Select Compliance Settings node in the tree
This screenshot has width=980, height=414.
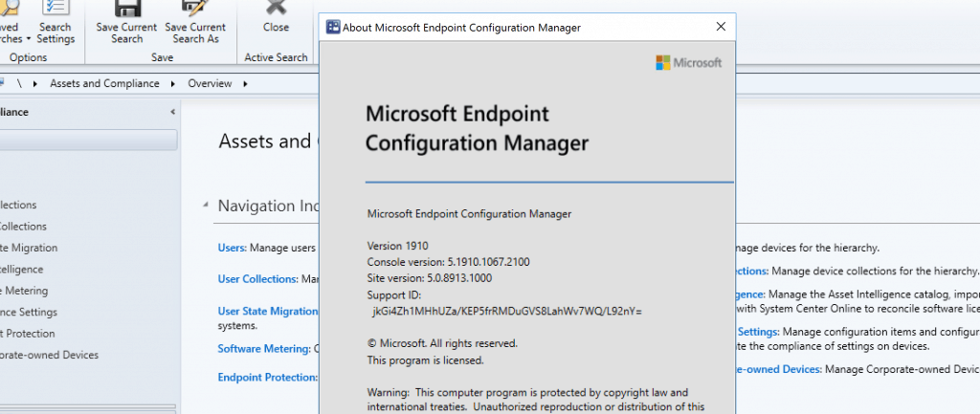29,313
